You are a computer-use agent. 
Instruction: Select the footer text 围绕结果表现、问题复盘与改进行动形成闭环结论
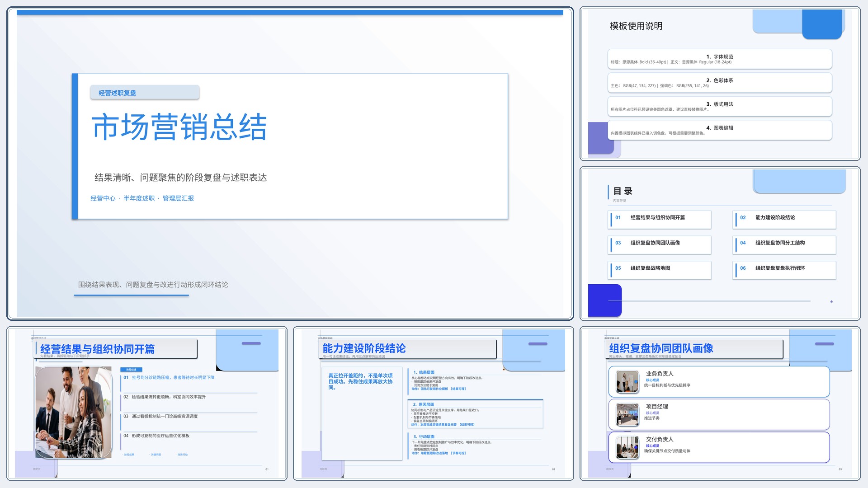153,285
